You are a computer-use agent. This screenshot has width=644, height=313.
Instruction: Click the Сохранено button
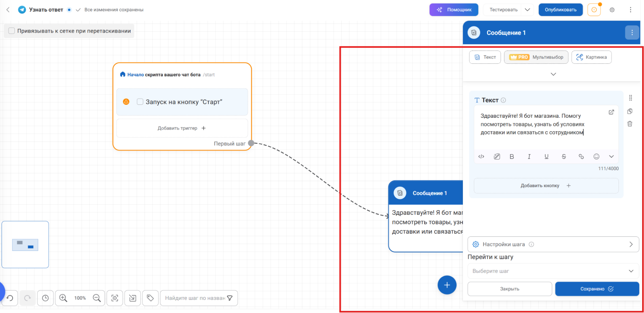click(x=597, y=289)
